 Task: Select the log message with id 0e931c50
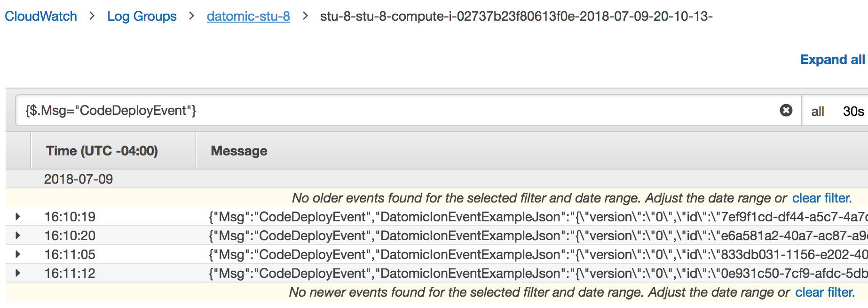pos(536,273)
